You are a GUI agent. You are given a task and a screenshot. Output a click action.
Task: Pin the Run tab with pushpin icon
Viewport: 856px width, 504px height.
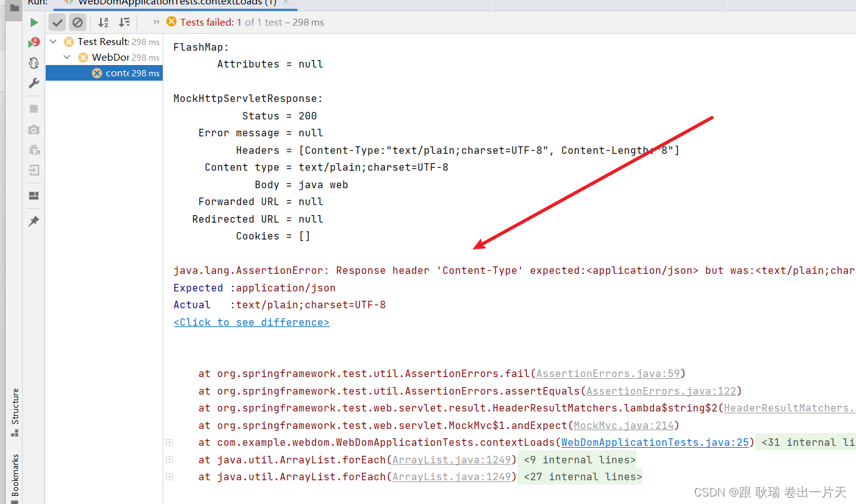[x=34, y=221]
